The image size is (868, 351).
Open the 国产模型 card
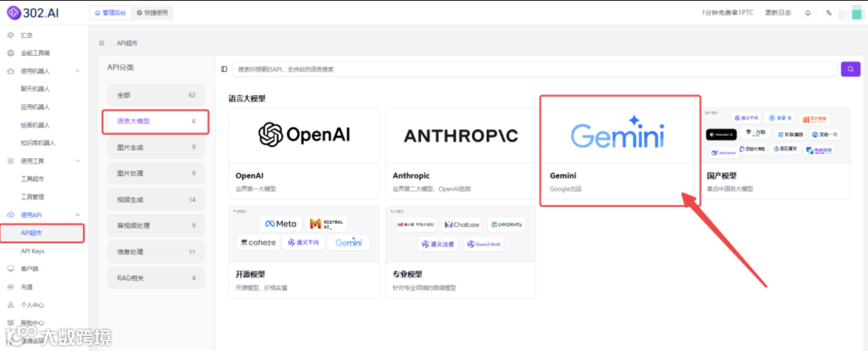(775, 153)
